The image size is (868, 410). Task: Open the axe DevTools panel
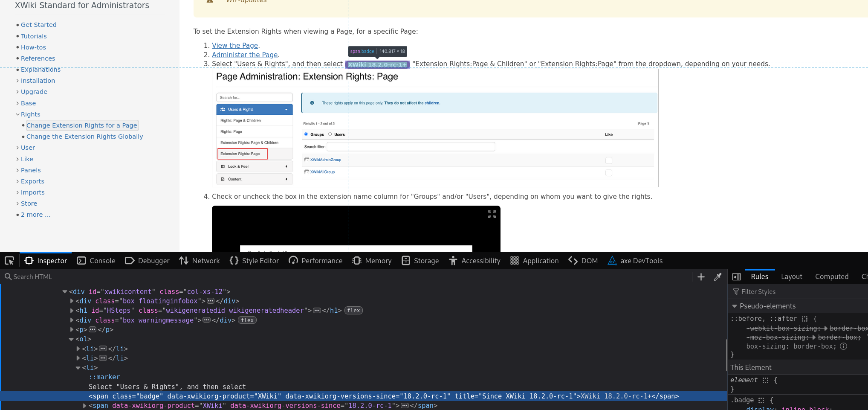coord(635,261)
